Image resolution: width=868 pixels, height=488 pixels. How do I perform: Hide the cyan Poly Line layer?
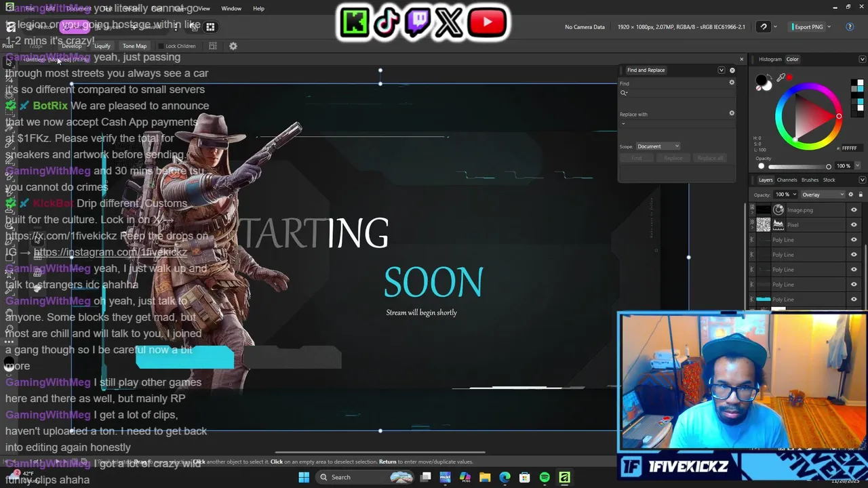(854, 300)
